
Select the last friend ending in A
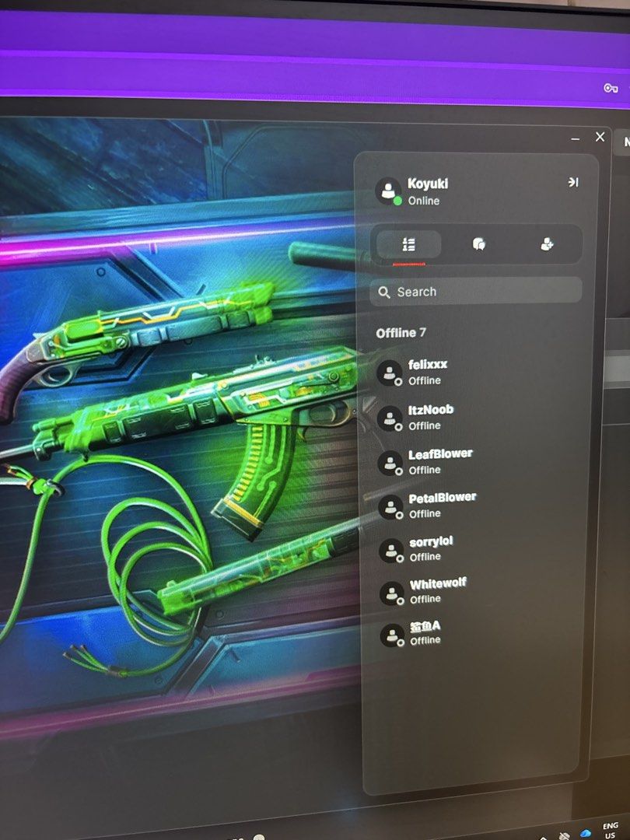[477, 633]
